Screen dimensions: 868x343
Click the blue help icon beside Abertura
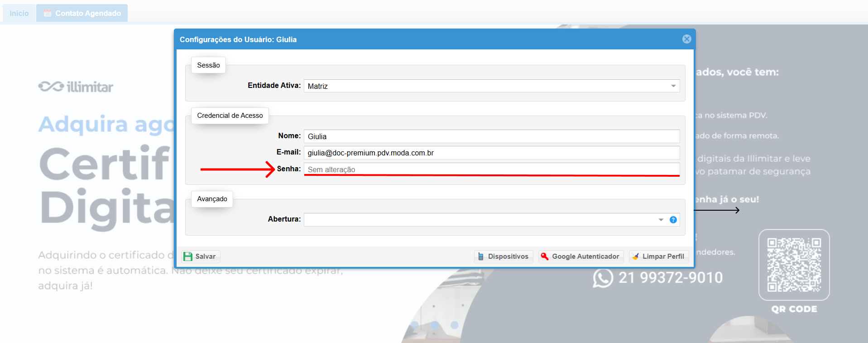(x=673, y=220)
